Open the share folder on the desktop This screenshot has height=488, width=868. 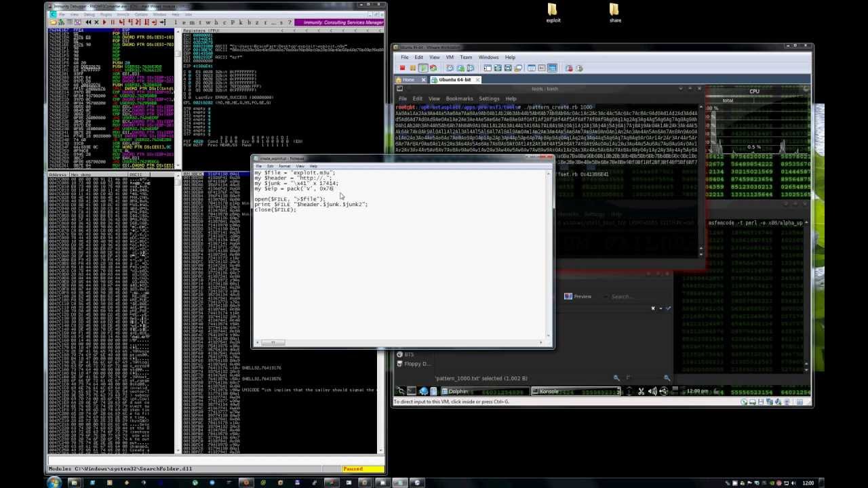[x=615, y=12]
